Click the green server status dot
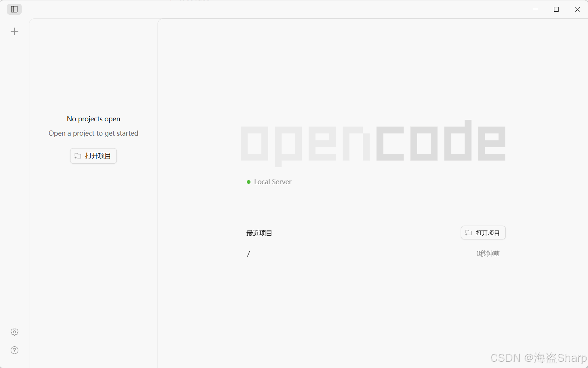Screen dimensions: 588x368 pos(249,182)
